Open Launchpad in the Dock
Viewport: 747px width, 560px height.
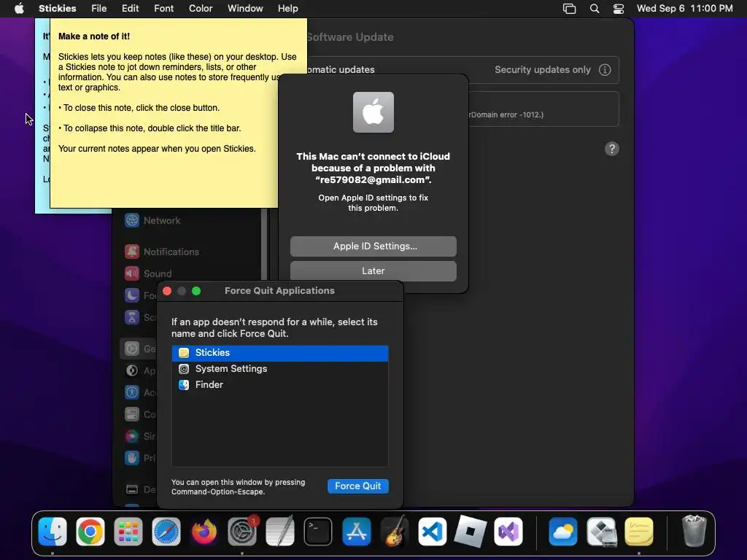point(128,531)
